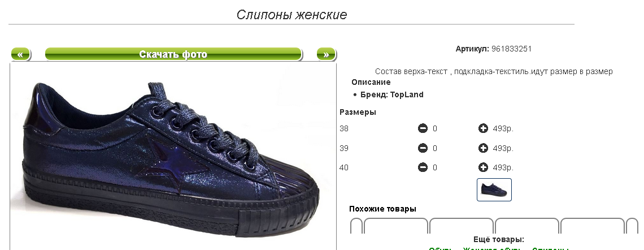Open Слипоны link under Ещё товары
644x250 pixels.
550,248
